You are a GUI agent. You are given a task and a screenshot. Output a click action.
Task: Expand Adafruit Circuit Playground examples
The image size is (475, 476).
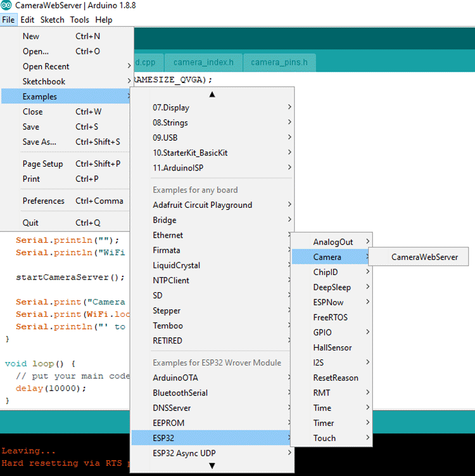coord(212,205)
